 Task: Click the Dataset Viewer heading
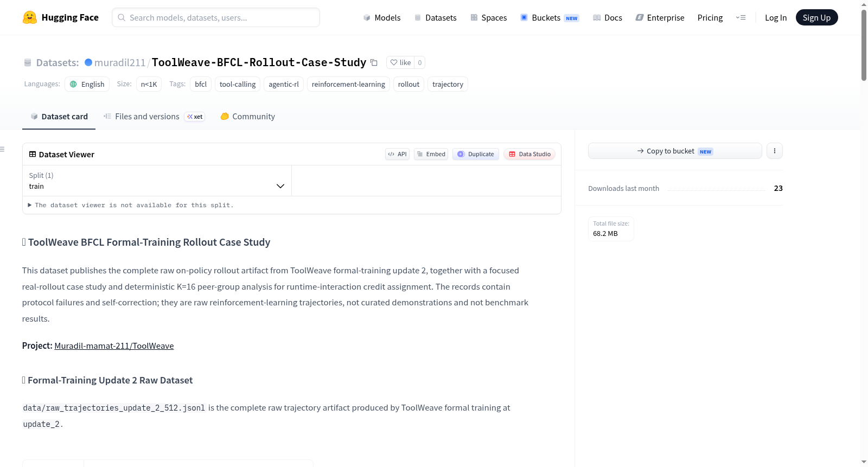click(x=67, y=155)
